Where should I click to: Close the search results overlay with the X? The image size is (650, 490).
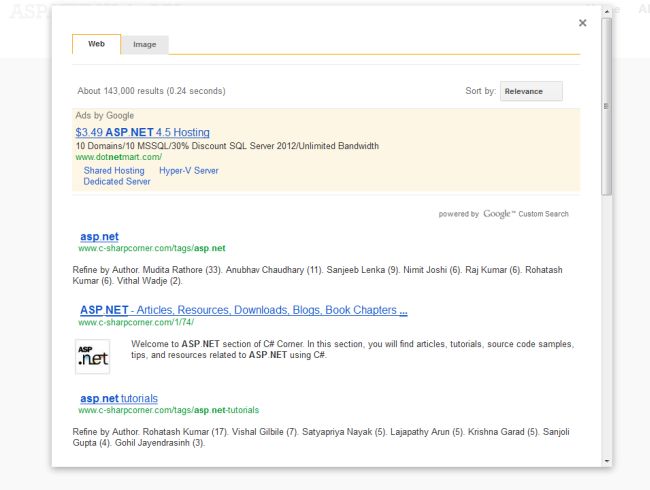[582, 23]
